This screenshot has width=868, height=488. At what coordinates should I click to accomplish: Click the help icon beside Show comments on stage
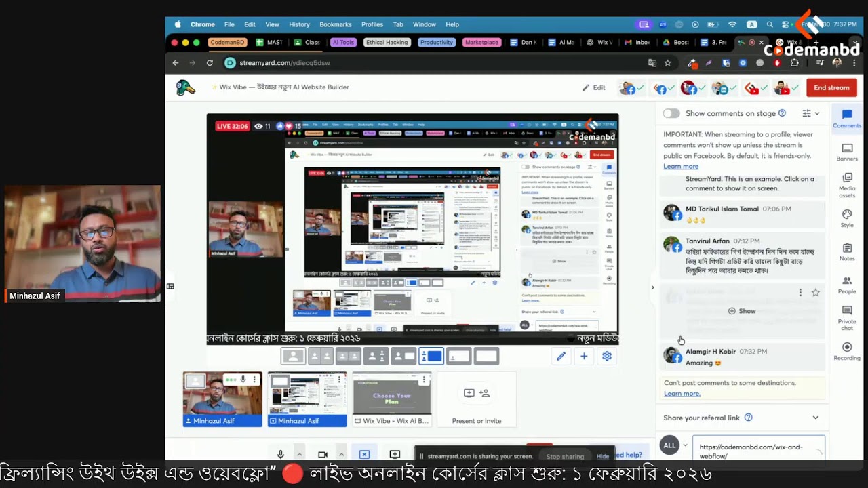pos(782,113)
